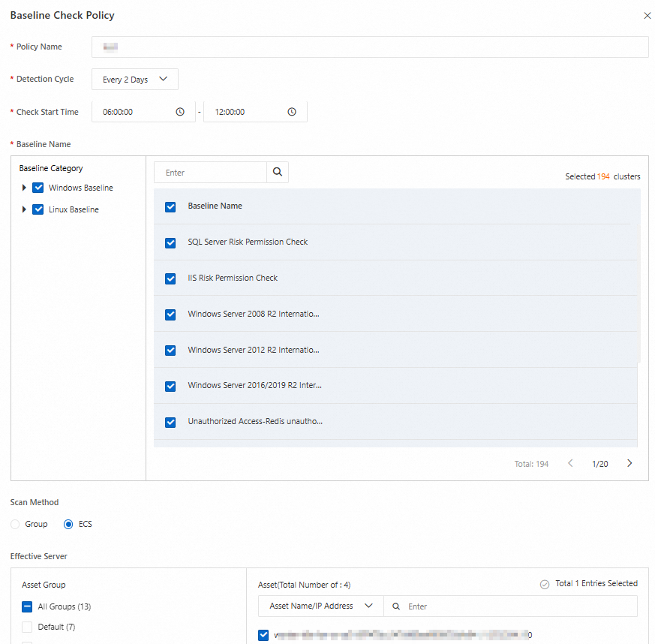Screen dimensions: 655x644
Task: Click the Total: 194 count text
Action: pos(531,464)
